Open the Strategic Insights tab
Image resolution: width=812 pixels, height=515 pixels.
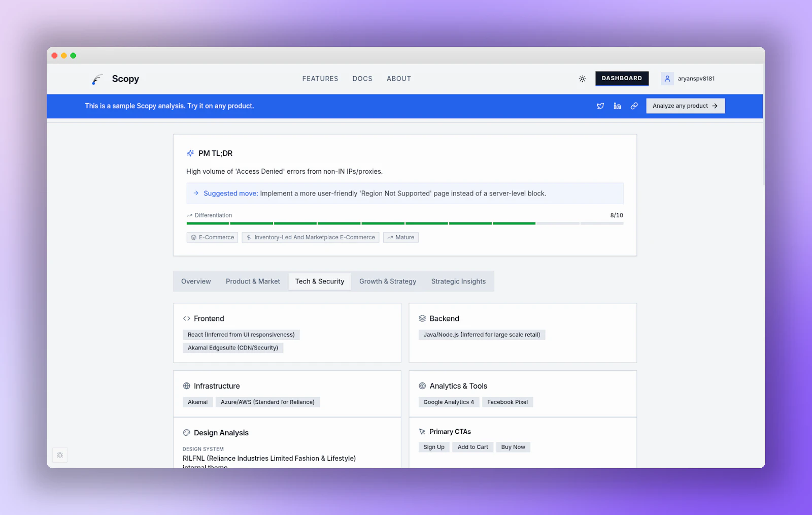[x=458, y=281]
